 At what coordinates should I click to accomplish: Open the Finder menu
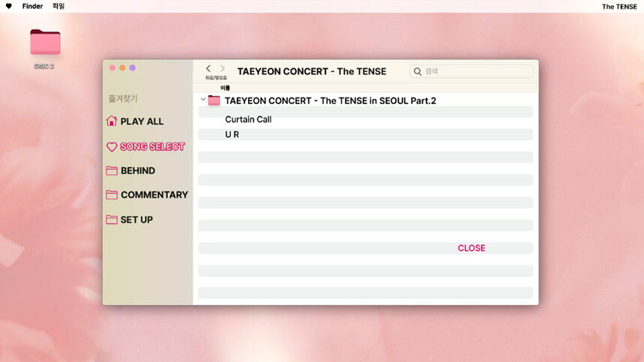coord(32,7)
